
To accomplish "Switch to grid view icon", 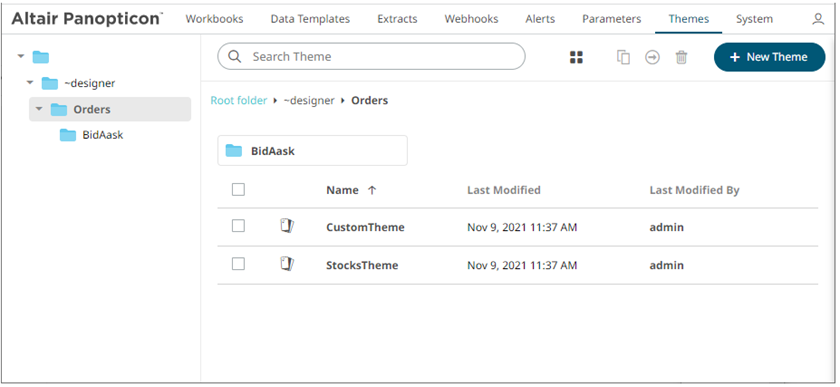I will (x=576, y=57).
